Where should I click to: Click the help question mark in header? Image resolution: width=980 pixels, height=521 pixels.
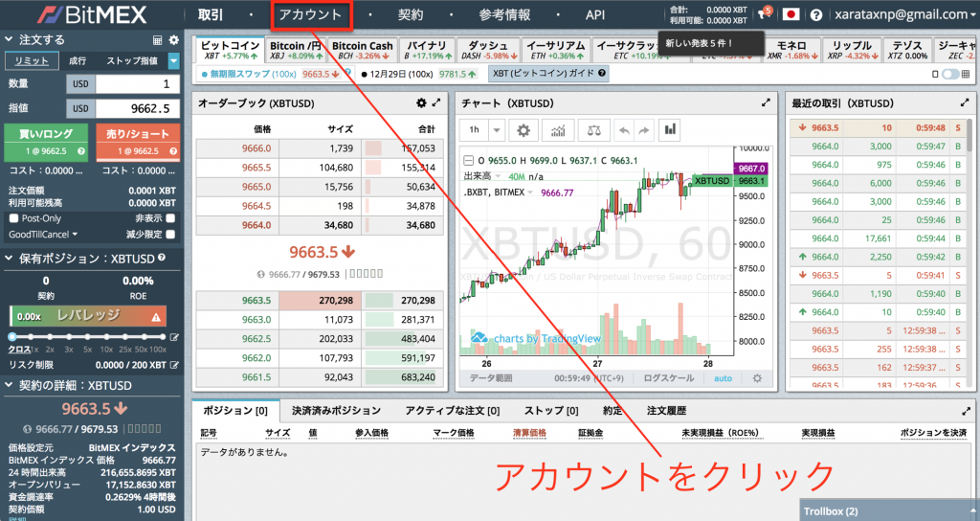pos(815,14)
